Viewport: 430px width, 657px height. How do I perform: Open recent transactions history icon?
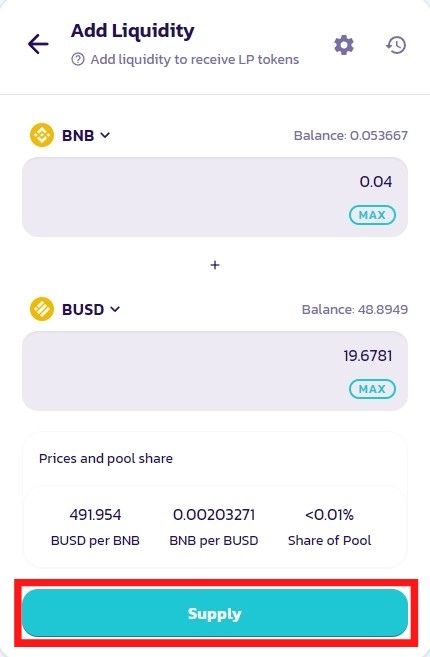coord(396,45)
